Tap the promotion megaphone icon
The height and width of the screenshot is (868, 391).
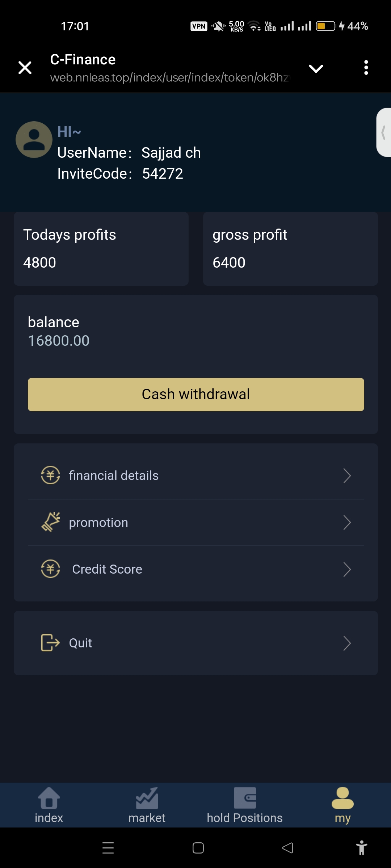pos(50,522)
